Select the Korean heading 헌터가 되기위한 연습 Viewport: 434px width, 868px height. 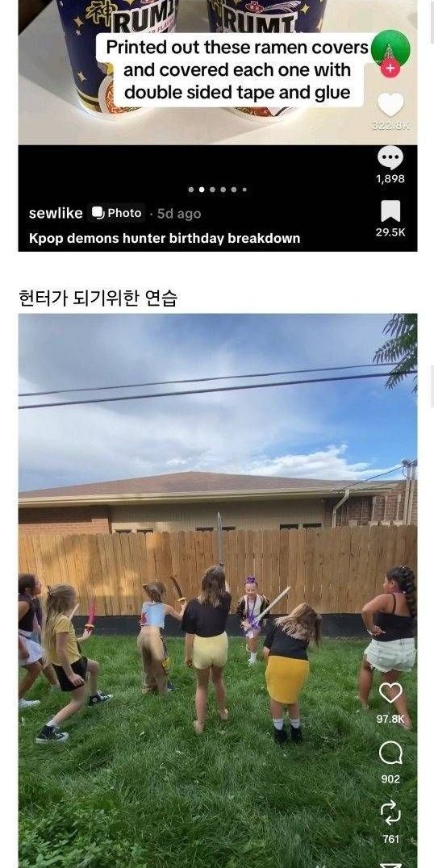coord(98,298)
